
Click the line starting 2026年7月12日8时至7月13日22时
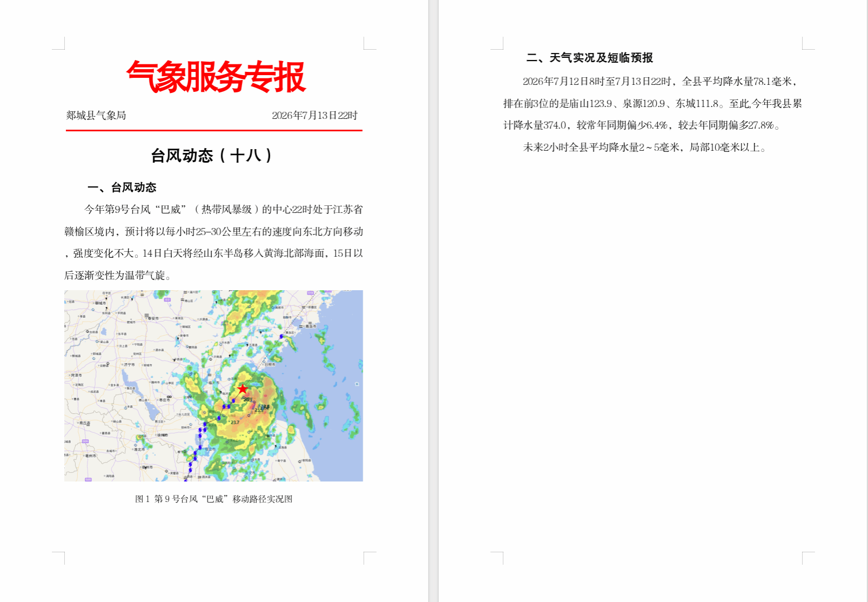tap(660, 81)
